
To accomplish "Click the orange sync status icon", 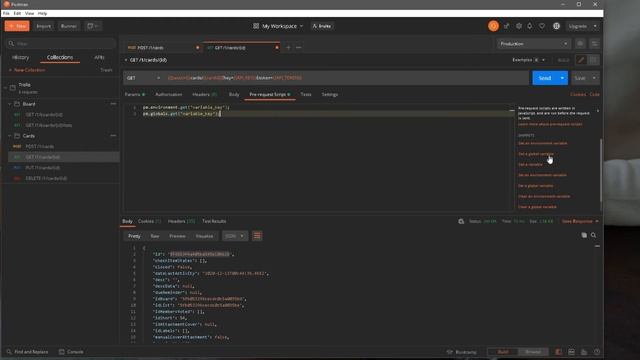I will point(493,26).
